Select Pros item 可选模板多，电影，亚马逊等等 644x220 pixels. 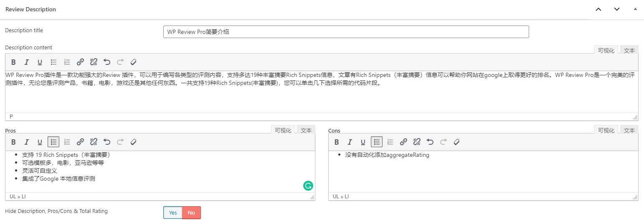coord(63,163)
